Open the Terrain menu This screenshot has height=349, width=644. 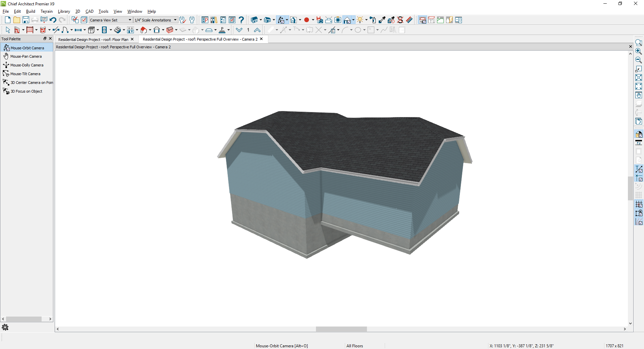(x=47, y=11)
